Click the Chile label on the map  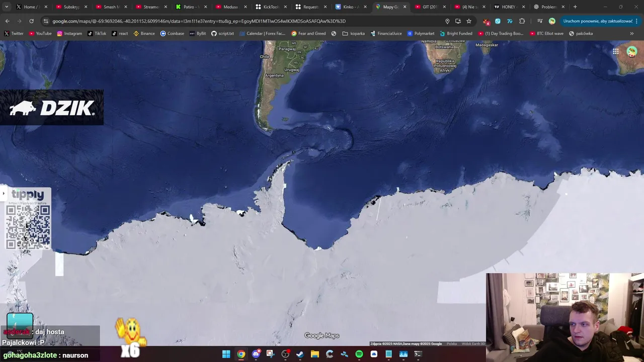(x=265, y=56)
